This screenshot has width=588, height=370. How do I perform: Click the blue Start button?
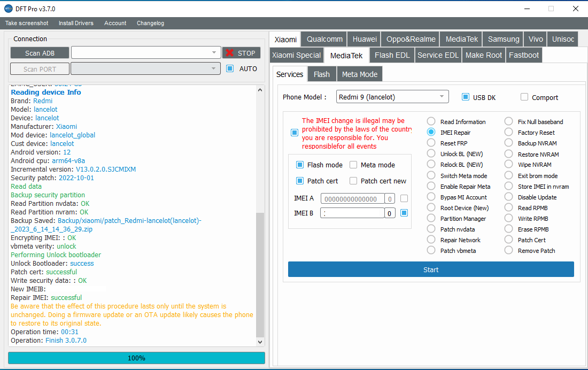(431, 269)
